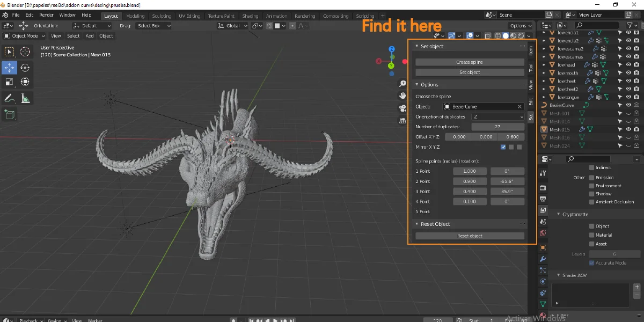Switch to the Shading workspace tab
The height and width of the screenshot is (322, 644).
click(250, 16)
